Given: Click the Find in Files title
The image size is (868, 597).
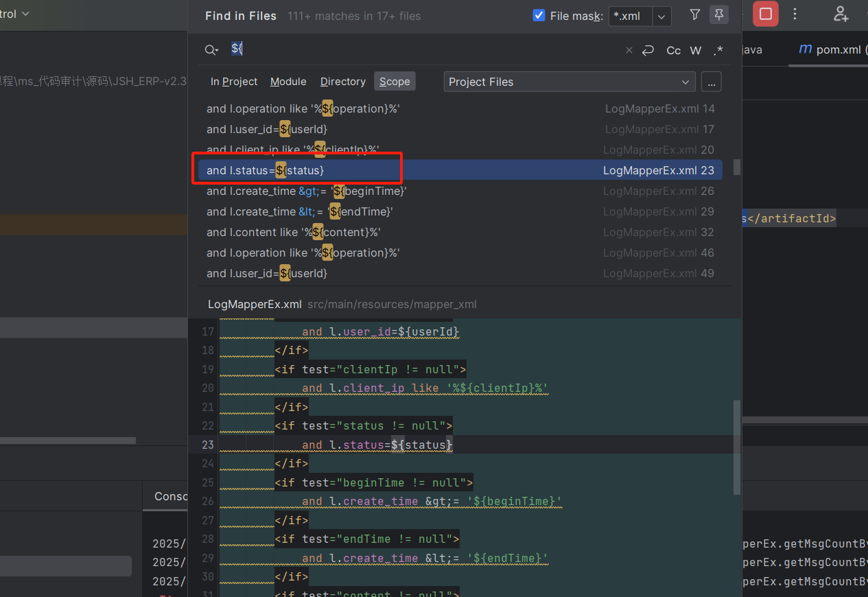Looking at the screenshot, I should (x=241, y=16).
